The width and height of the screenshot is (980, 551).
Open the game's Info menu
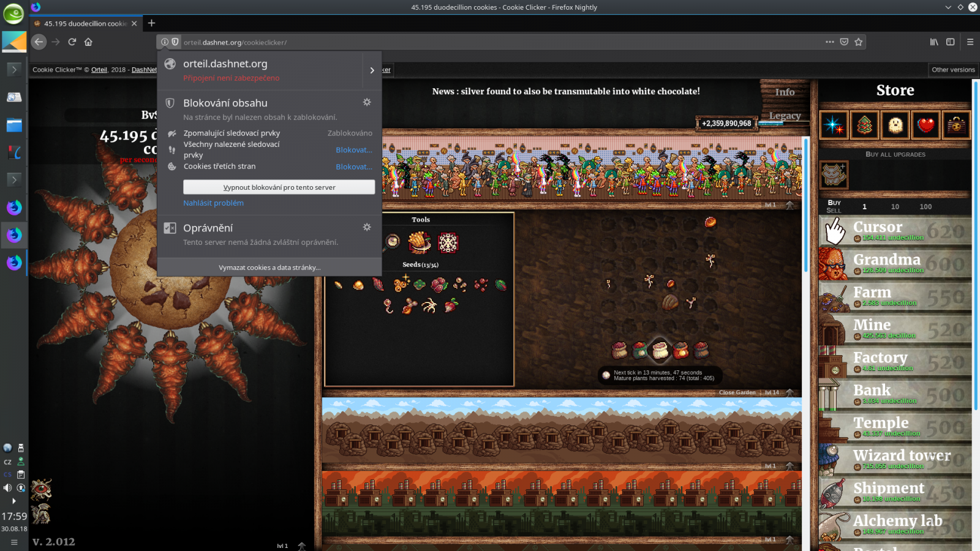pyautogui.click(x=785, y=92)
